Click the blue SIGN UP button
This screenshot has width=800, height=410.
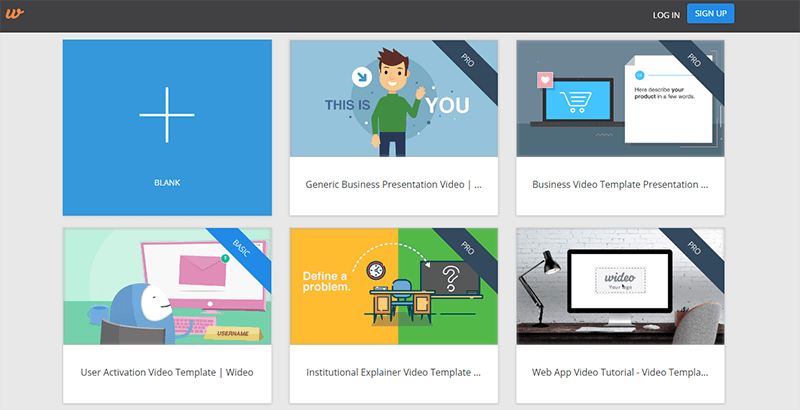[x=710, y=14]
